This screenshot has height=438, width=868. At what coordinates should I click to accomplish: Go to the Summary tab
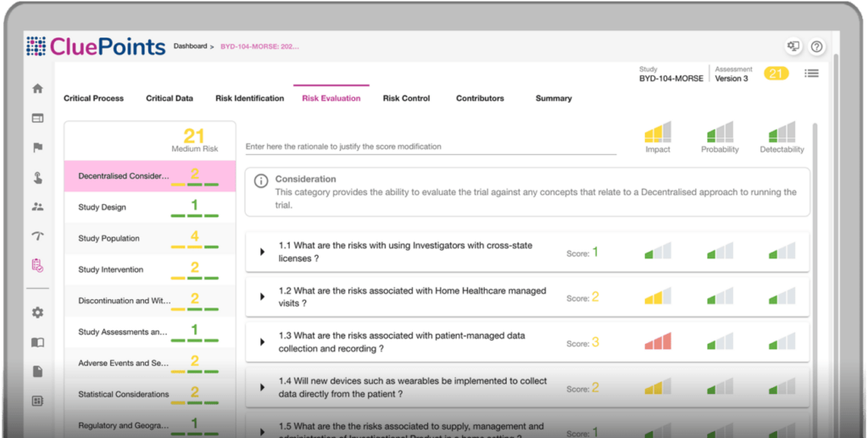[554, 98]
